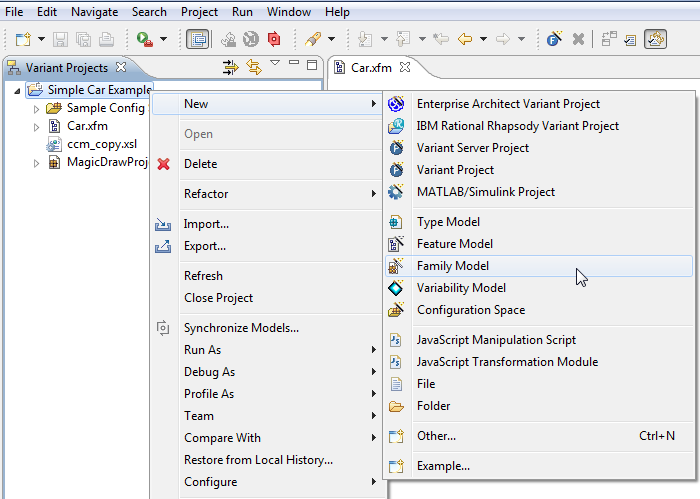
Task: Click the back navigation arrow icon
Action: click(465, 39)
